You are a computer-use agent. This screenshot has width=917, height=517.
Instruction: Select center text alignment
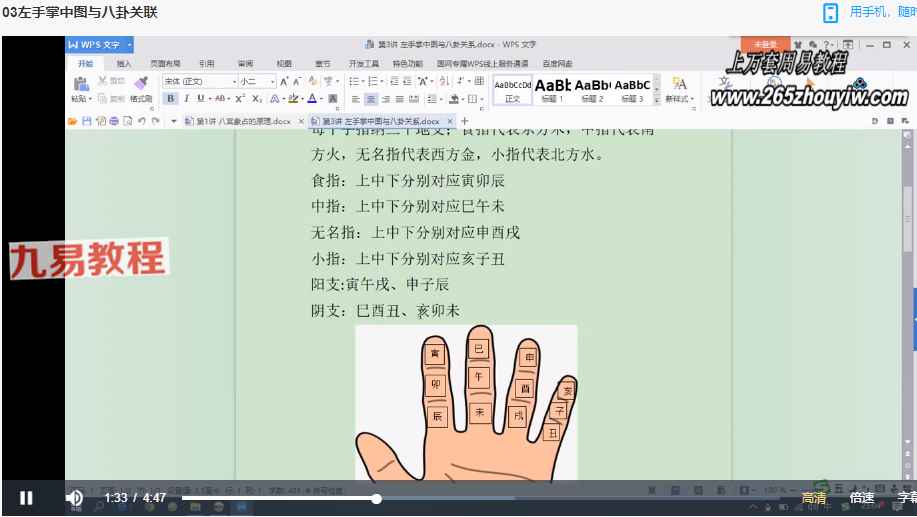(x=371, y=99)
